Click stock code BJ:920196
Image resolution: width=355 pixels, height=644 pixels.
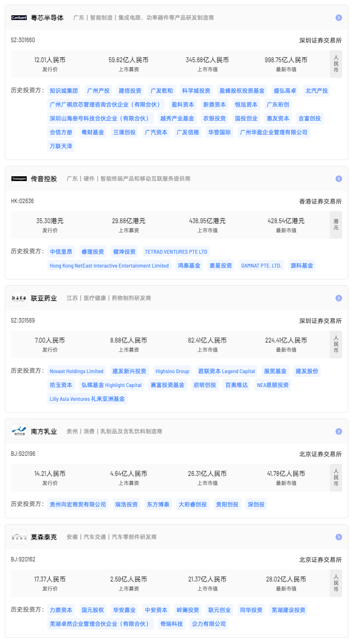pos(23,454)
